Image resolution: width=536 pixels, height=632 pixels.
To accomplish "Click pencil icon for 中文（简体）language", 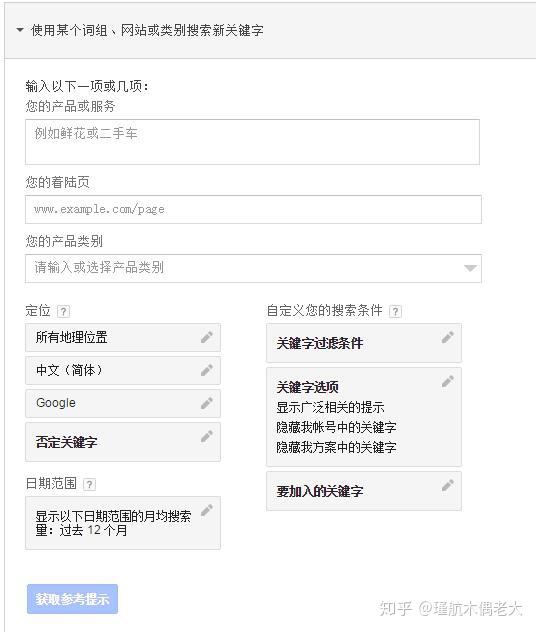I will point(207,370).
